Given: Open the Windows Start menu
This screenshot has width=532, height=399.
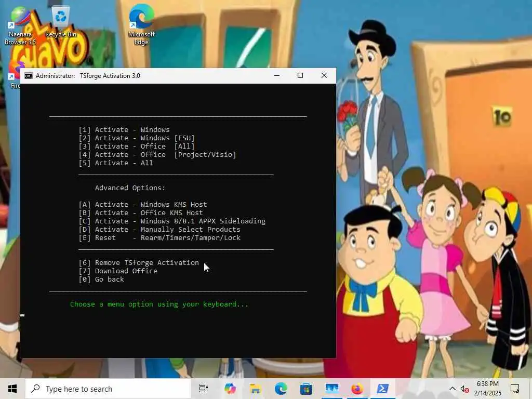Looking at the screenshot, I should 12,389.
